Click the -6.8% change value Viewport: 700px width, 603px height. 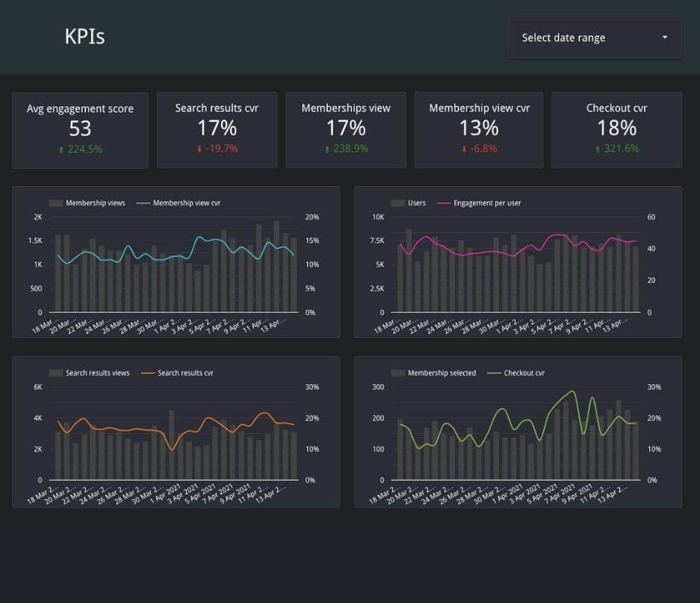click(x=484, y=149)
